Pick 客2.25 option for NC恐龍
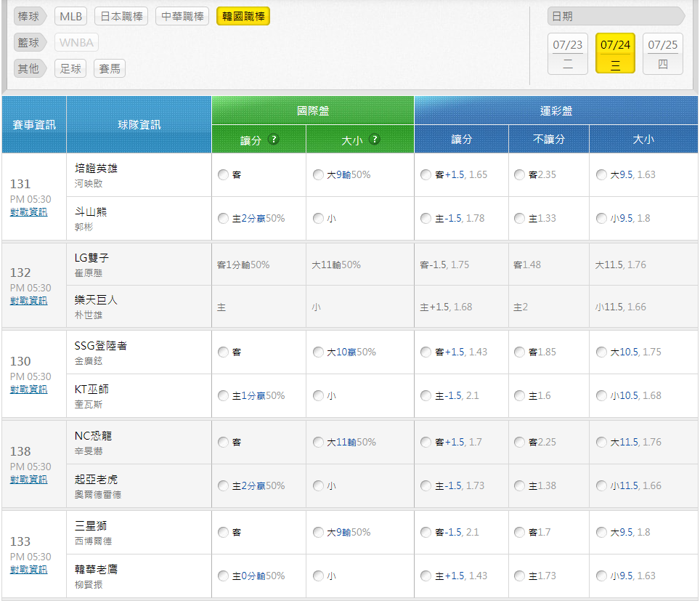The height and width of the screenshot is (601, 700). (520, 443)
